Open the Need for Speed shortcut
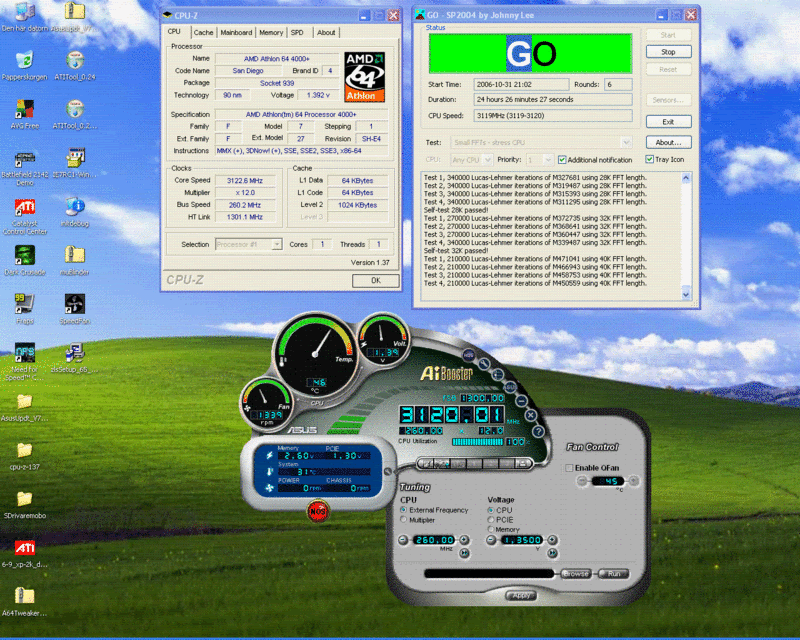This screenshot has width=800, height=640. click(24, 361)
